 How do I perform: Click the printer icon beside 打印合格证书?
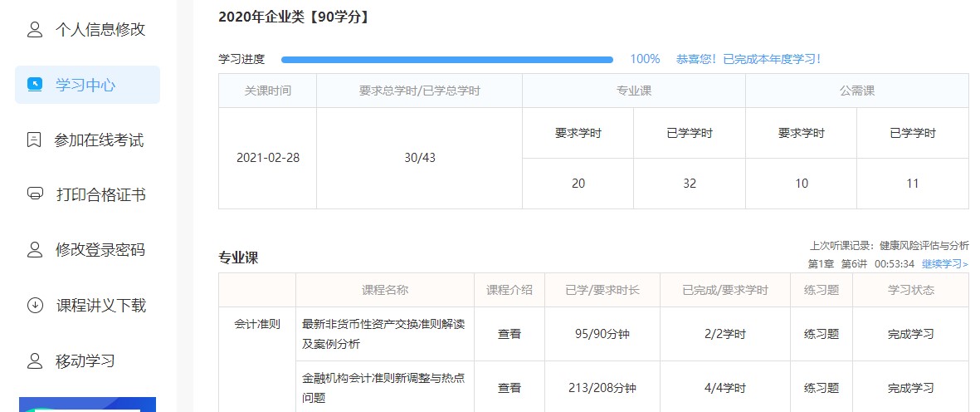pyautogui.click(x=35, y=194)
